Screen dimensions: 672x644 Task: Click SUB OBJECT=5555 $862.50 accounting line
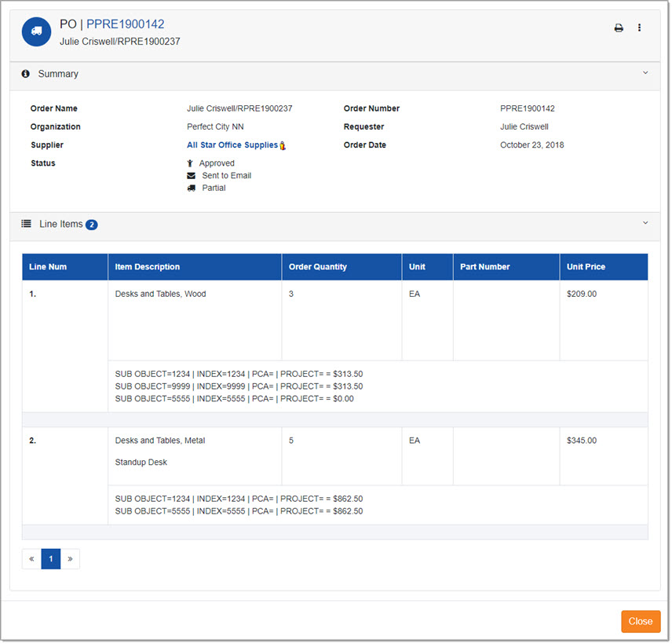click(x=239, y=511)
